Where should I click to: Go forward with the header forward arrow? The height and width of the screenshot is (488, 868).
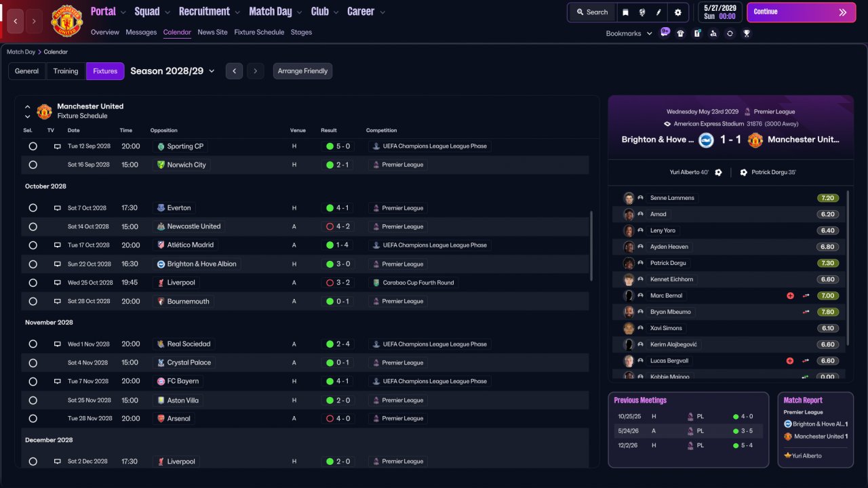35,21
